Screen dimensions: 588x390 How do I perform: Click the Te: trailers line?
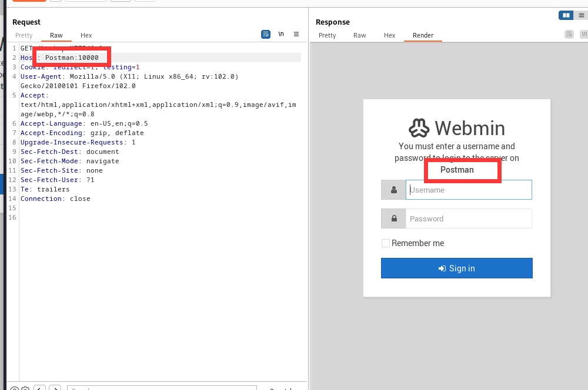tap(45, 189)
